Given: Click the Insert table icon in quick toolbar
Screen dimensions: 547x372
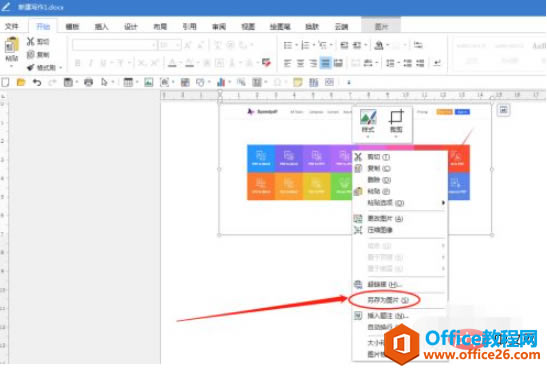Looking at the screenshot, I should [128, 82].
